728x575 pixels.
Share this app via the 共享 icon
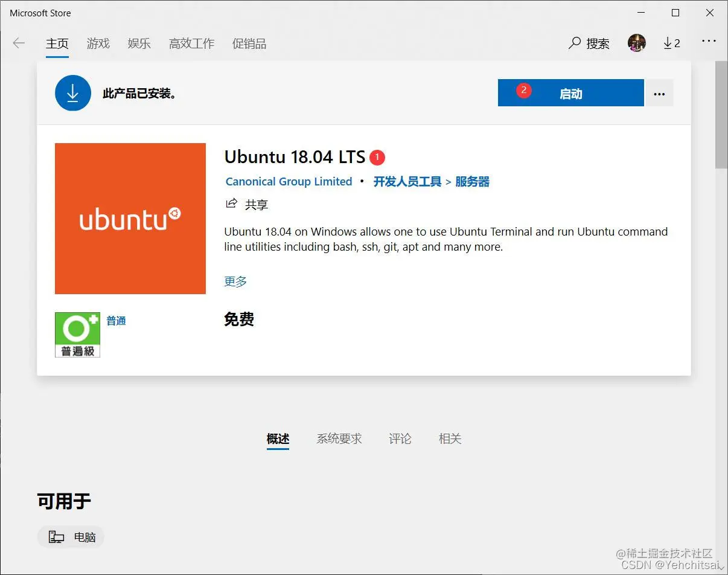click(246, 204)
